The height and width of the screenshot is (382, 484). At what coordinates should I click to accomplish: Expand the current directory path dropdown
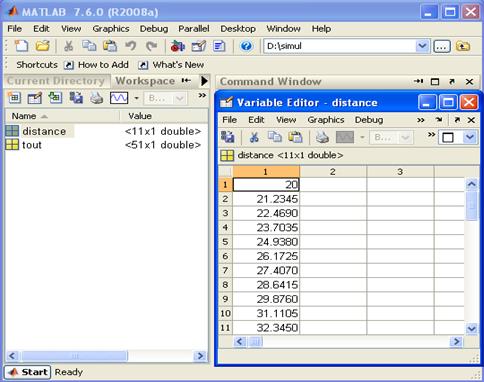422,46
